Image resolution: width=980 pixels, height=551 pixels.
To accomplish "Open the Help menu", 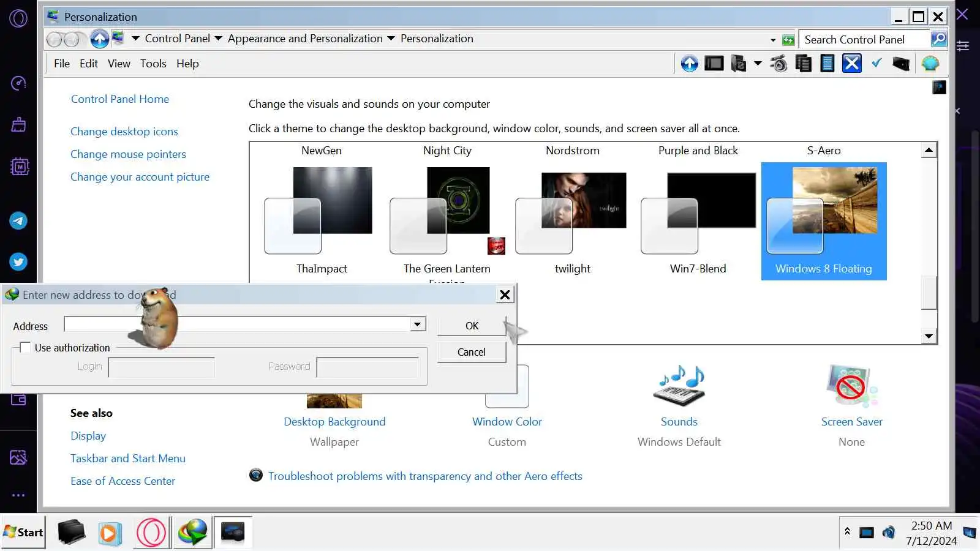I will (187, 64).
